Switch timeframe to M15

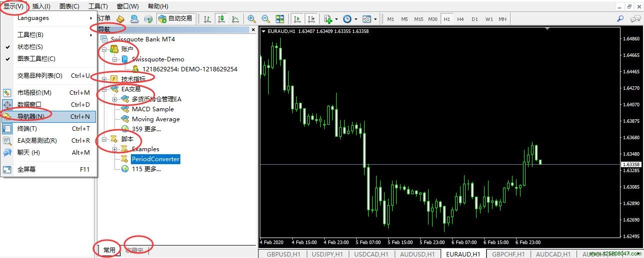click(x=419, y=19)
